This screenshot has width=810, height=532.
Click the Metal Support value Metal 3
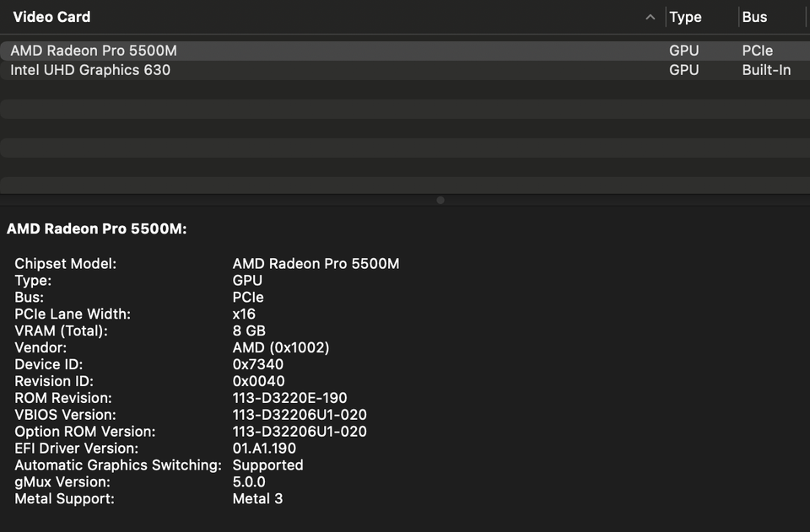click(x=257, y=499)
